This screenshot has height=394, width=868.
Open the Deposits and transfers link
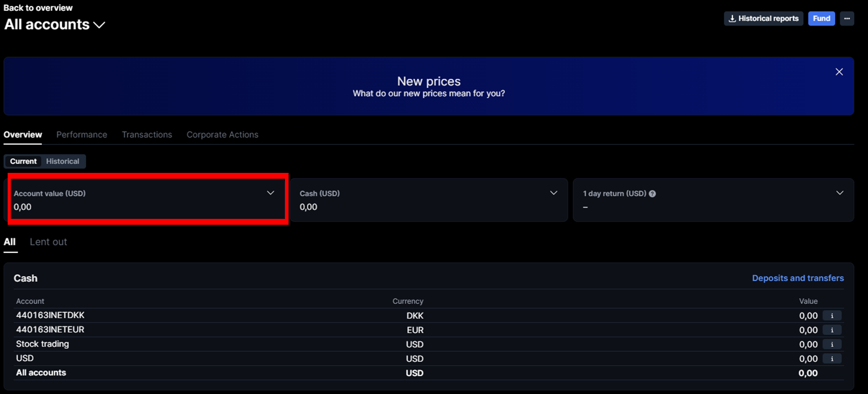click(798, 278)
